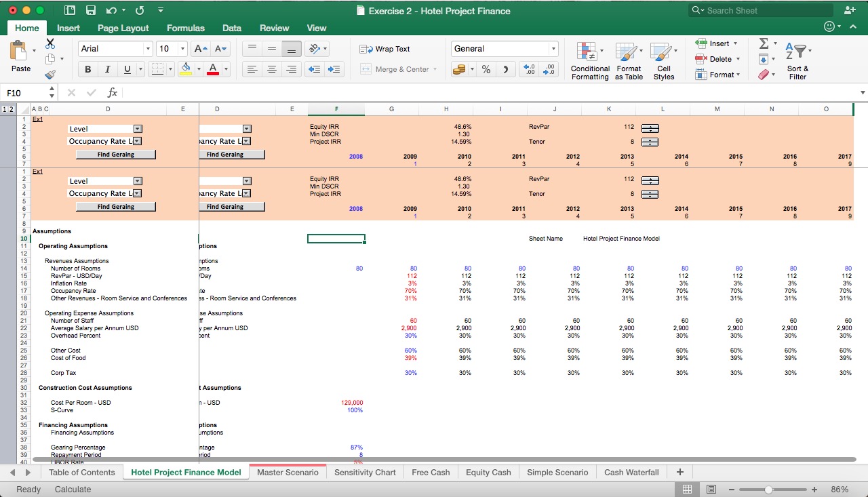
Task: Open the Master Scenario sheet tab
Action: point(288,472)
